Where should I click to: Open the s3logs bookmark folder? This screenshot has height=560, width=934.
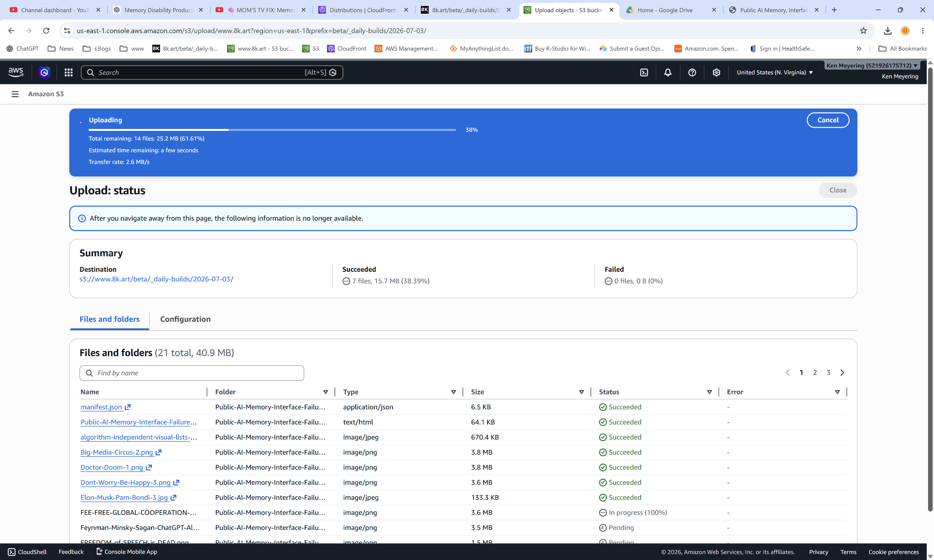(97, 48)
